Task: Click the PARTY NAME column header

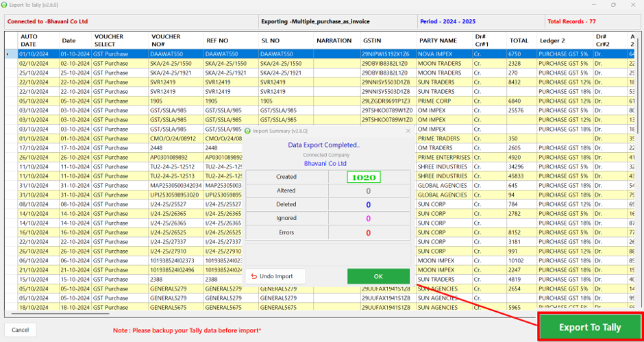Action: [443, 40]
